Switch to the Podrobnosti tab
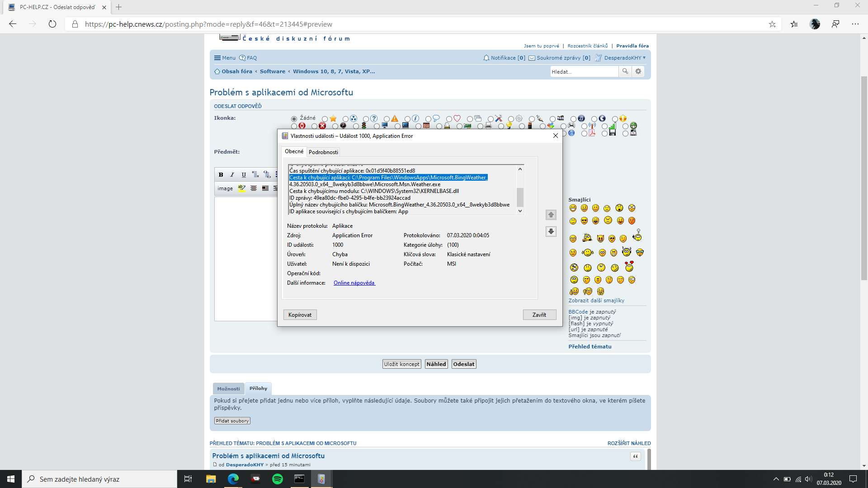This screenshot has height=488, width=868. pyautogui.click(x=323, y=152)
